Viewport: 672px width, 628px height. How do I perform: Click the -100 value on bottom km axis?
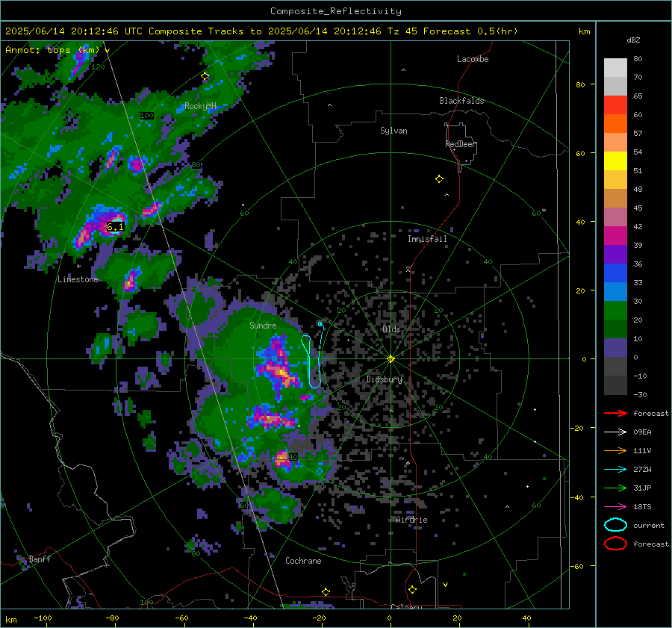(x=43, y=618)
